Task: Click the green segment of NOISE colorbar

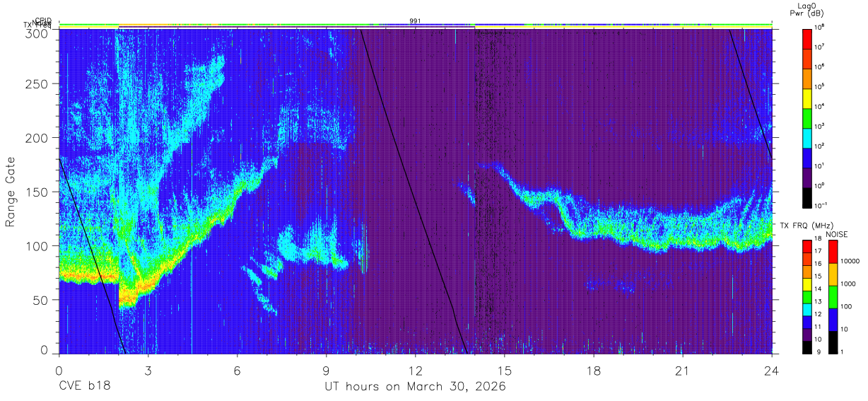Action: click(833, 296)
